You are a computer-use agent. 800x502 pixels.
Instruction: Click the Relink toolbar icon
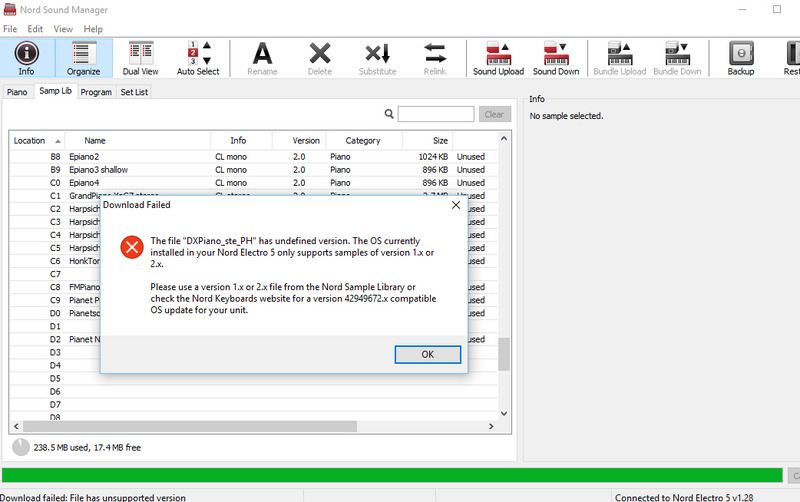point(435,58)
